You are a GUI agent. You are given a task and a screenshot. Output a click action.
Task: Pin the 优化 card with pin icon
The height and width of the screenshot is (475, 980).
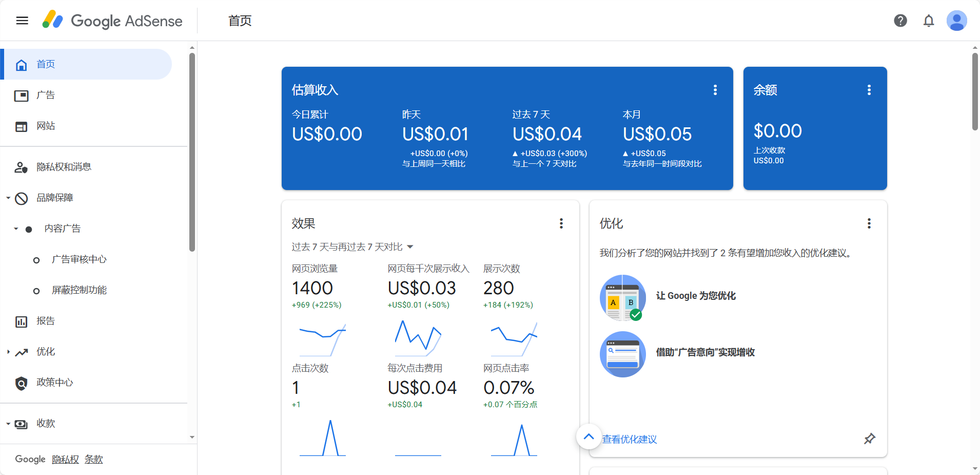(869, 439)
